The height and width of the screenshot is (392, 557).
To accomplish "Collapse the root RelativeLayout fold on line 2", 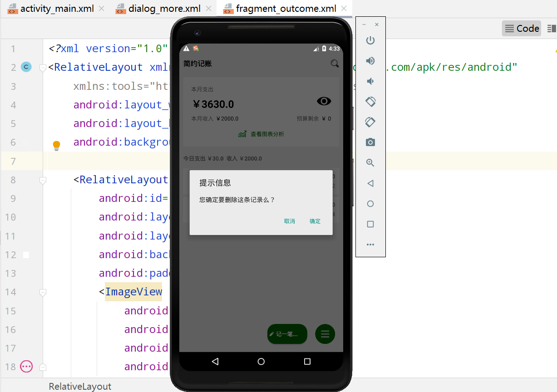I will pos(43,68).
